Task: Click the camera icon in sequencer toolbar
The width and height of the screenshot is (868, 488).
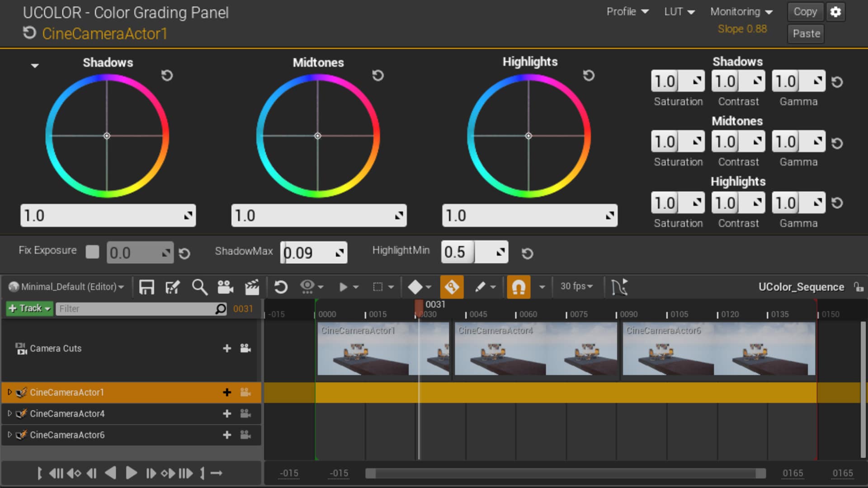Action: (225, 286)
